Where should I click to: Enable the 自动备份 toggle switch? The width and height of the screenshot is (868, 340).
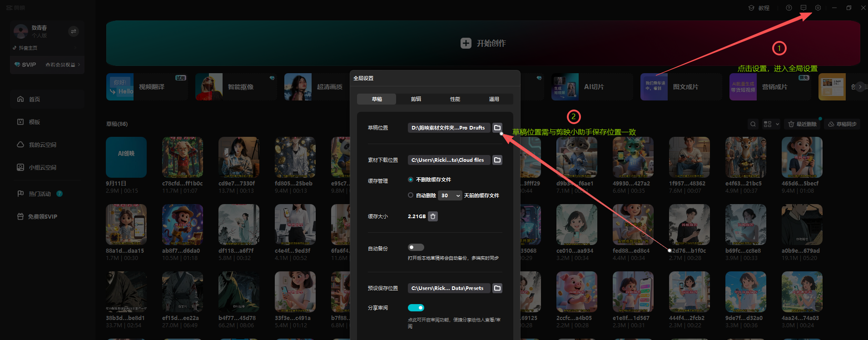[416, 247]
